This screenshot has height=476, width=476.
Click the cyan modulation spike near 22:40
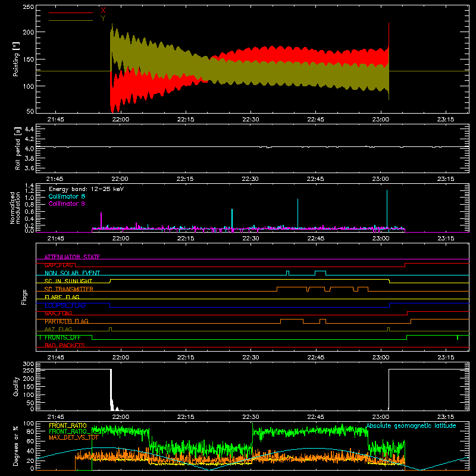pos(298,213)
